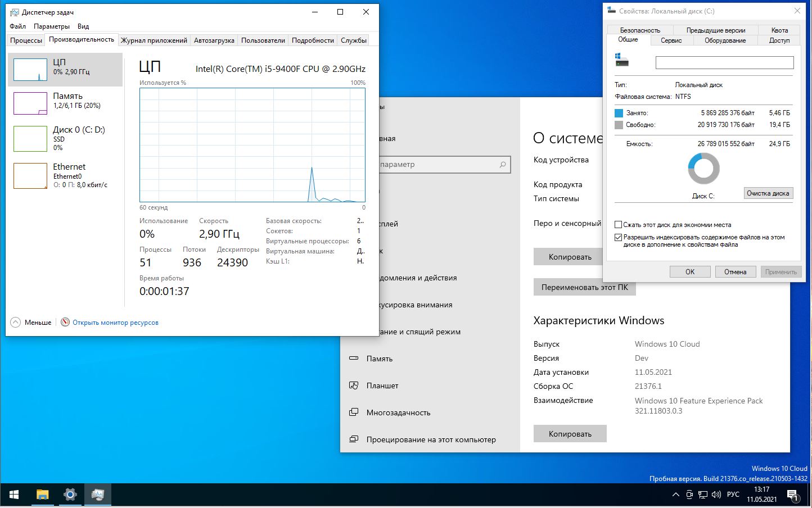Click the resource monitor icon
This screenshot has width=812, height=508.
coord(65,322)
